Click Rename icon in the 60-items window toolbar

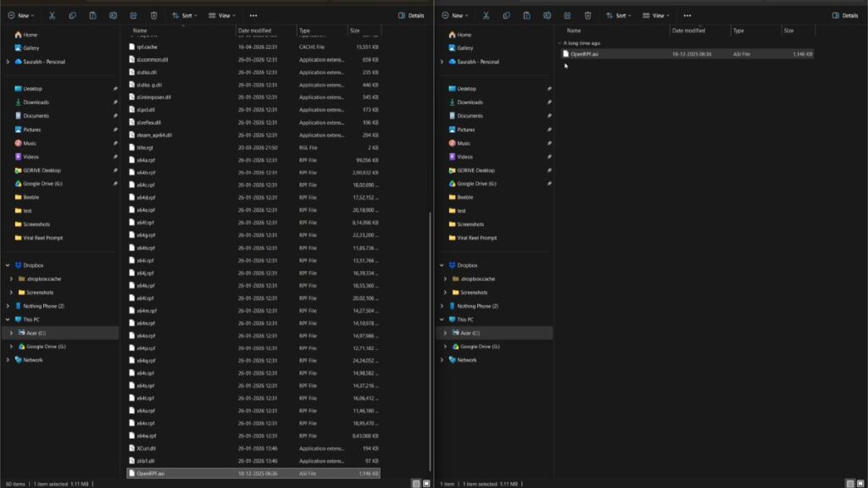[x=113, y=15]
